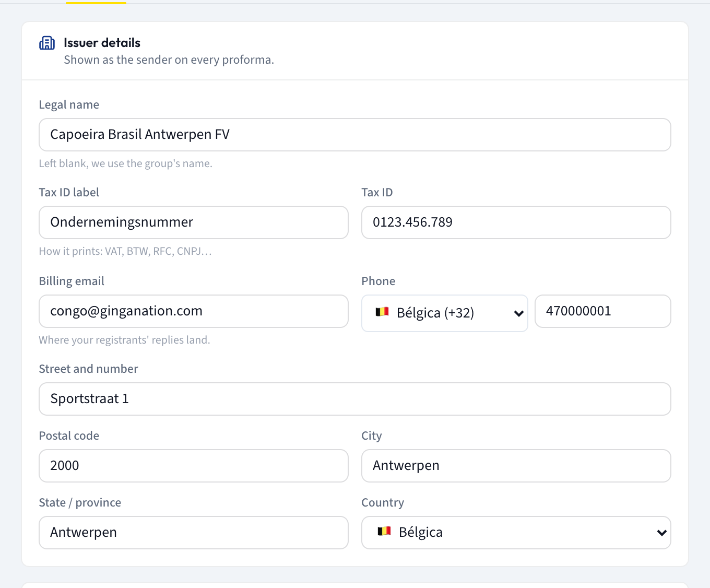Click the Billing email label
Viewport: 710px width, 588px height.
click(72, 281)
